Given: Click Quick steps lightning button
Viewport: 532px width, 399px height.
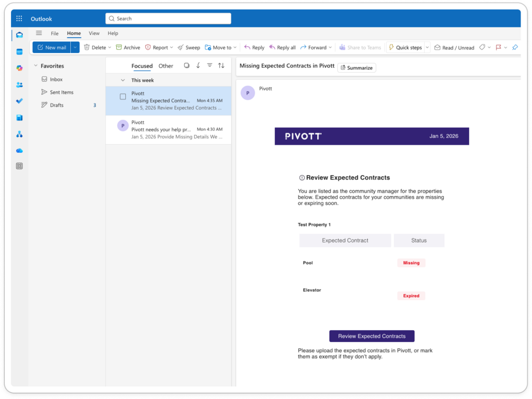Looking at the screenshot, I should pyautogui.click(x=405, y=47).
